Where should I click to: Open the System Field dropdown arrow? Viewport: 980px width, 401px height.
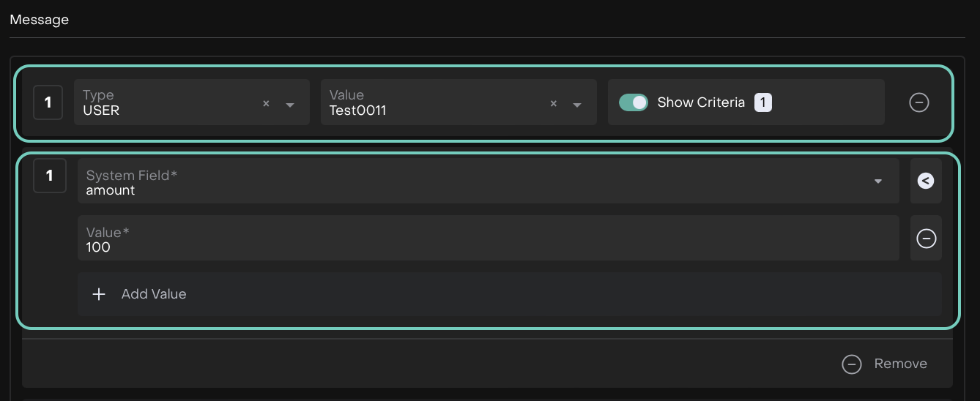877,181
